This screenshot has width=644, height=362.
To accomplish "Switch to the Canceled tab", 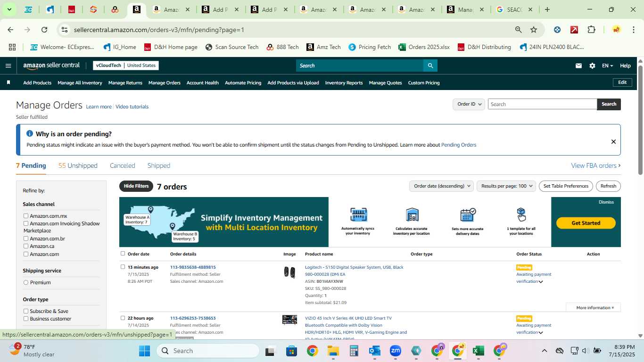I will [x=123, y=165].
